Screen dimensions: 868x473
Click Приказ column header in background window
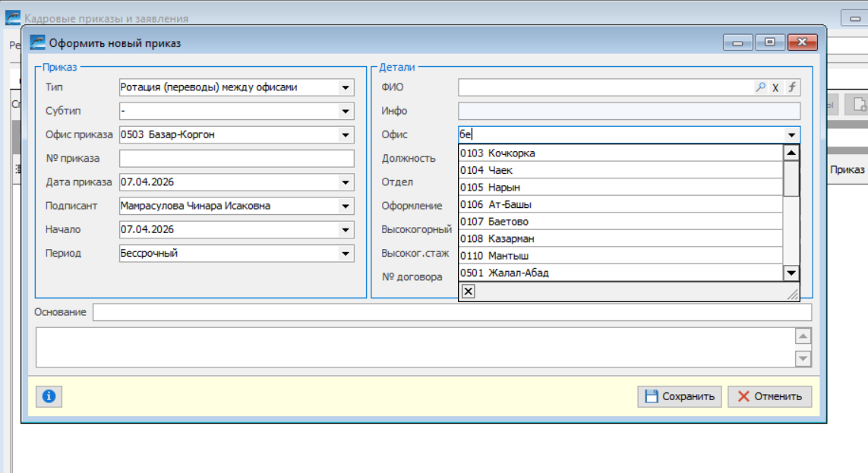point(847,170)
